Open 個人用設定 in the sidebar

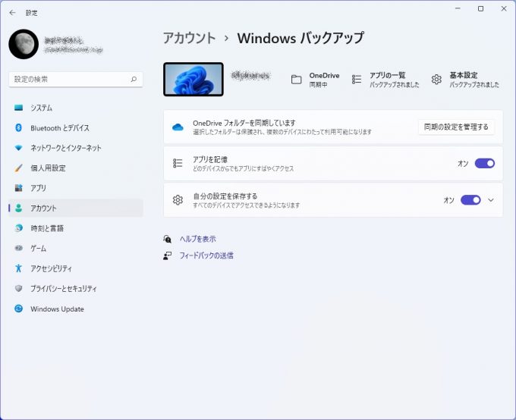[x=76, y=168]
